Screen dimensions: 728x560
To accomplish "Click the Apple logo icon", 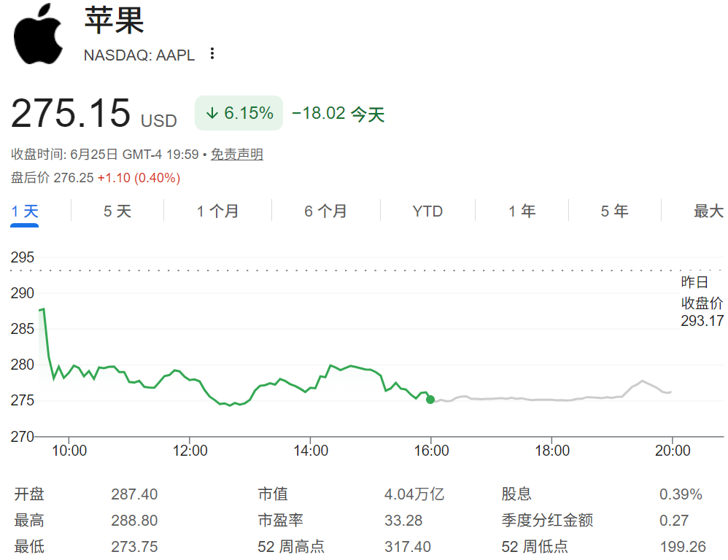I will coord(38,34).
